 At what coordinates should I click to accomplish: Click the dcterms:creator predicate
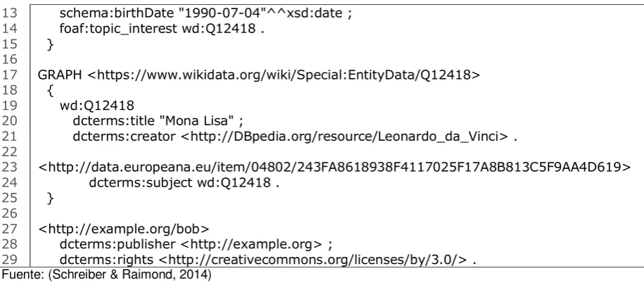point(124,137)
